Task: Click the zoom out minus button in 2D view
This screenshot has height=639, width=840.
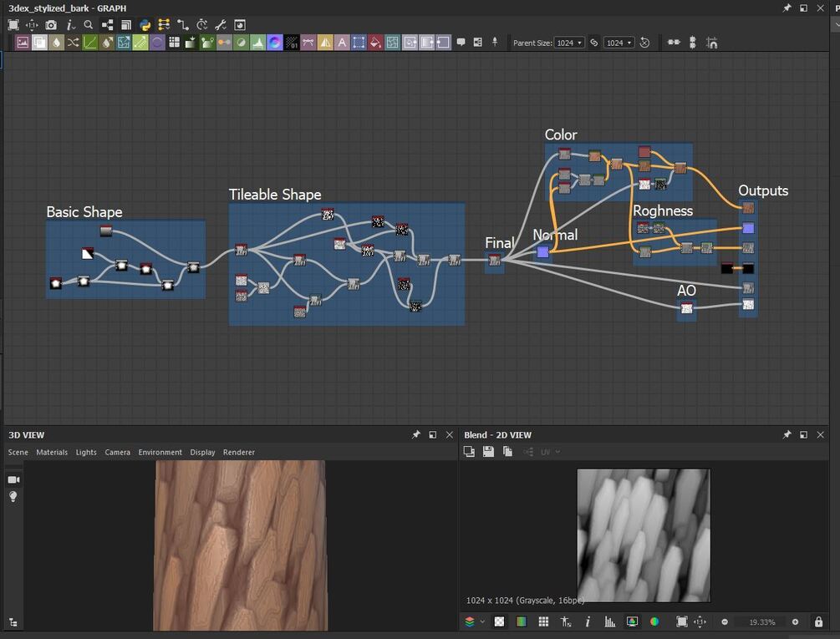Action: [x=725, y=622]
